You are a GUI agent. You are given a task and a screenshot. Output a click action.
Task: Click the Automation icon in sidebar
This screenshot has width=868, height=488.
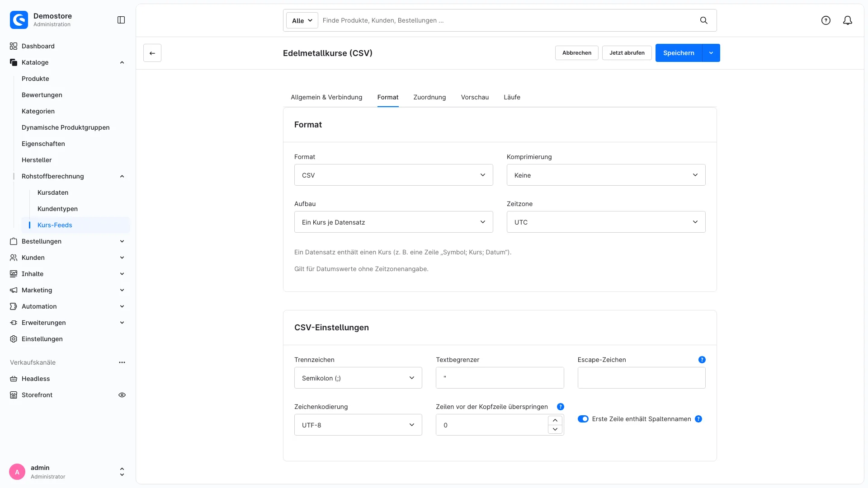(x=14, y=306)
